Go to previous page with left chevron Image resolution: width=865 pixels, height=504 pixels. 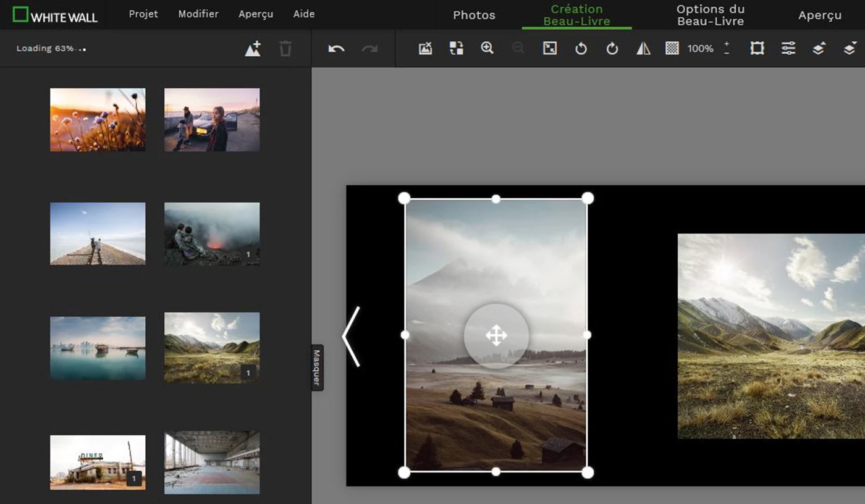pyautogui.click(x=351, y=337)
